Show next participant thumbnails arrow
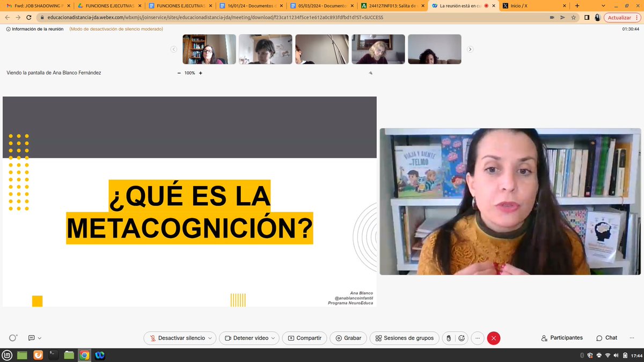The height and width of the screenshot is (362, 644). 470,49
